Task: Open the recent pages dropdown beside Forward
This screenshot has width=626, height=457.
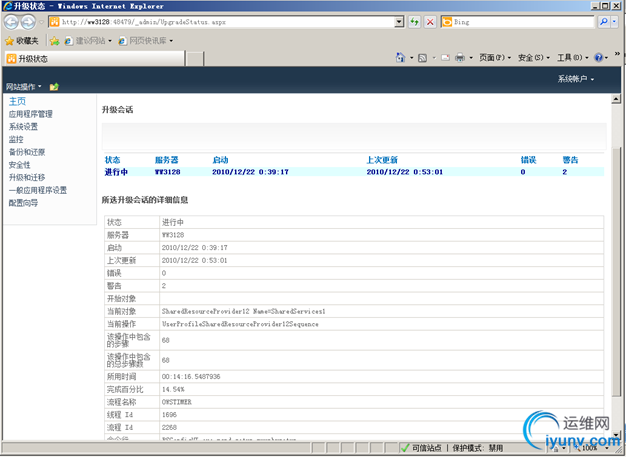Action: click(42, 22)
